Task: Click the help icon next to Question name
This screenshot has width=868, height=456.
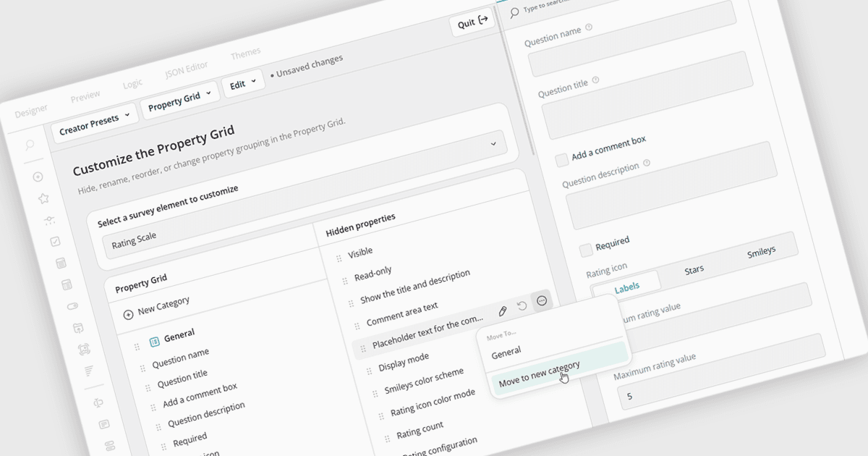Action: coord(589,28)
